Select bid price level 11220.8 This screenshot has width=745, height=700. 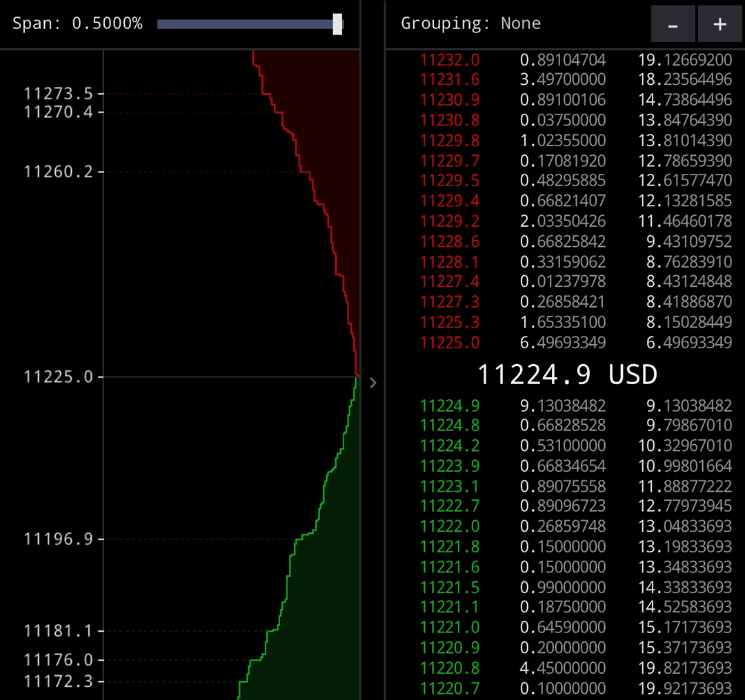click(449, 668)
